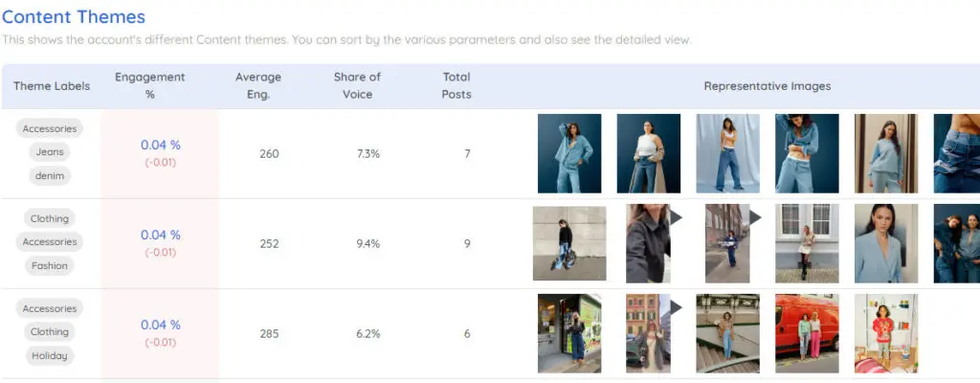This screenshot has width=980, height=383.
Task: Open image of child in red sweater
Action: (886, 333)
